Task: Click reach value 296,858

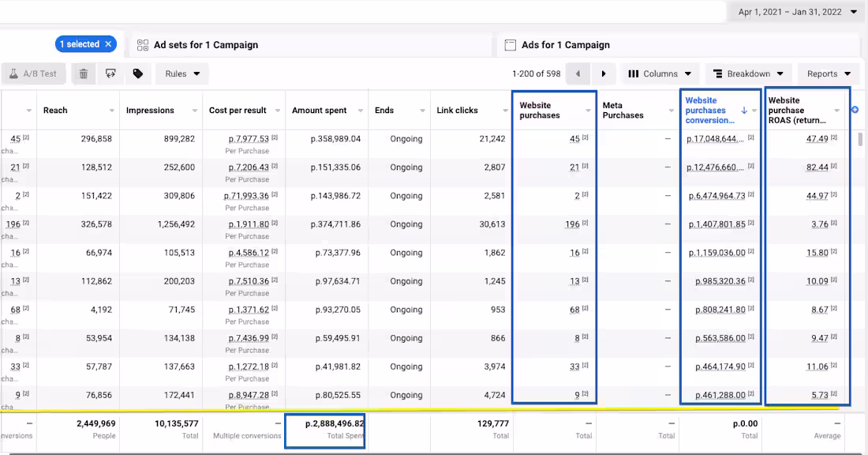Action: click(96, 138)
